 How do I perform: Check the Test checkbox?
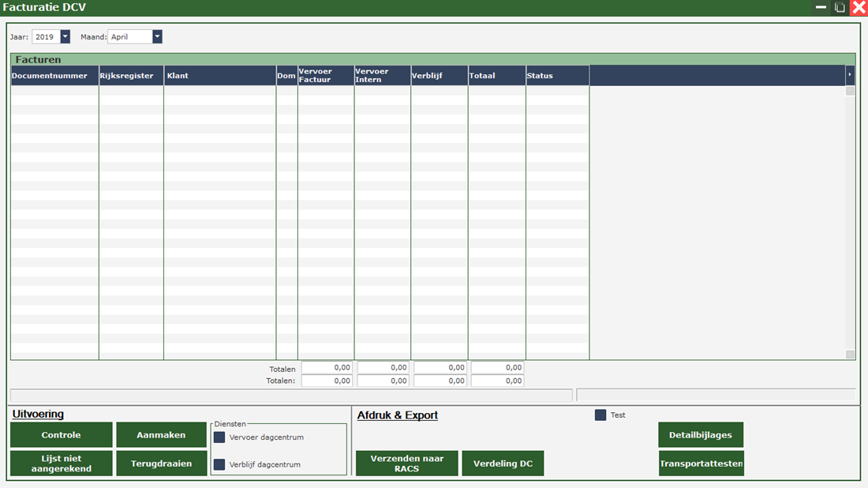[600, 415]
